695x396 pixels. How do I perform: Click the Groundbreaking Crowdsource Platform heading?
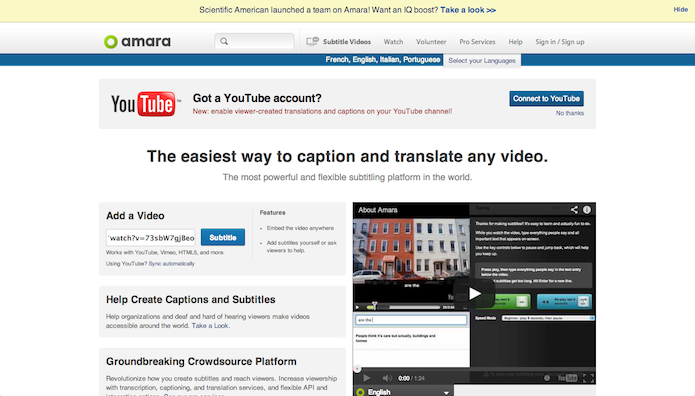[201, 361]
